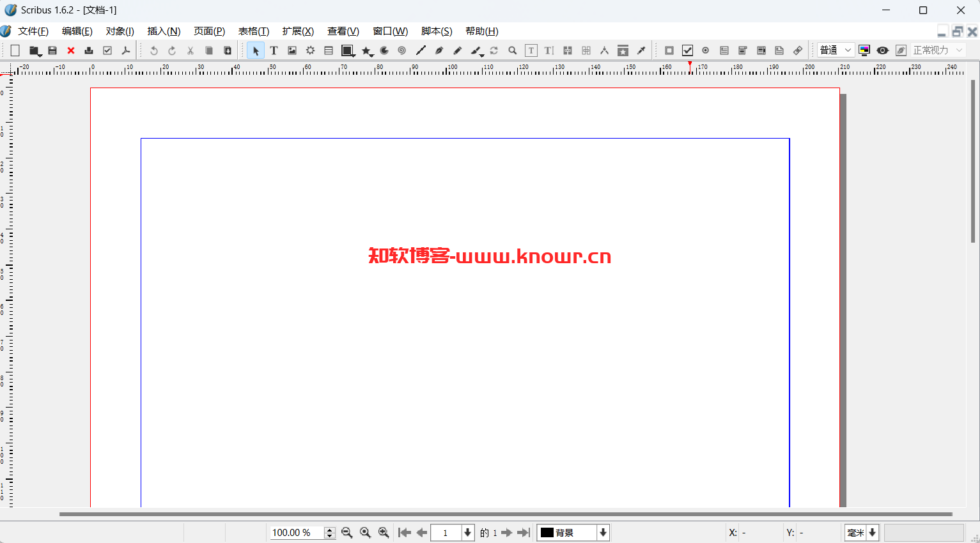Go to the last page button
The height and width of the screenshot is (543, 980).
(524, 533)
